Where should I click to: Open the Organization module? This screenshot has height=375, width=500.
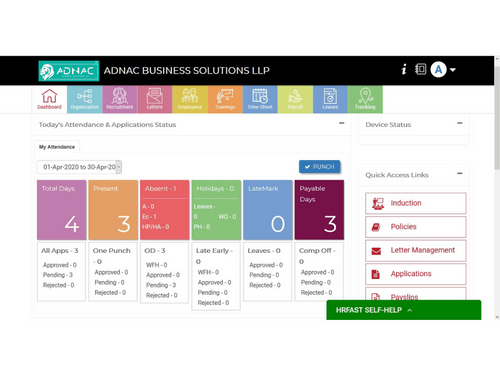click(85, 99)
